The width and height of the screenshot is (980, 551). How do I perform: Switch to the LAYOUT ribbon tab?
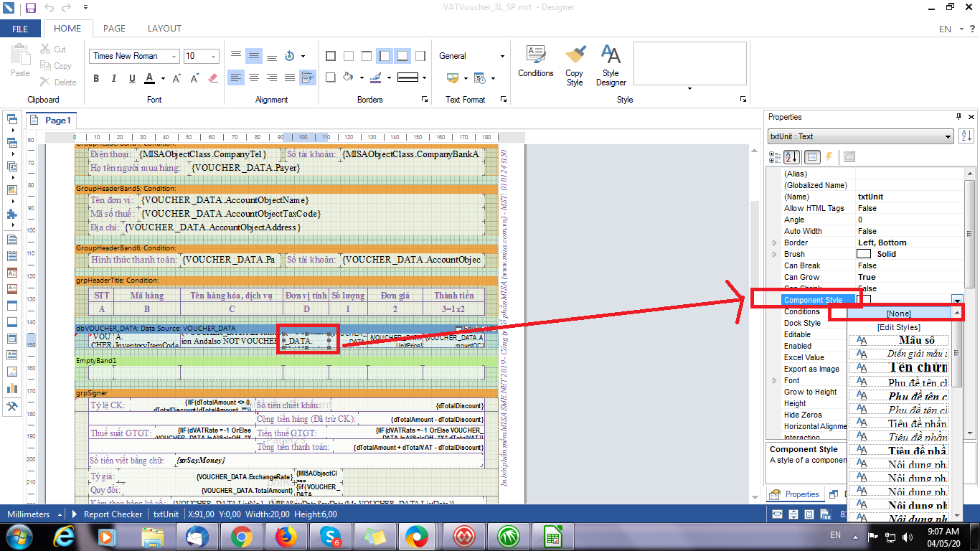pos(164,29)
